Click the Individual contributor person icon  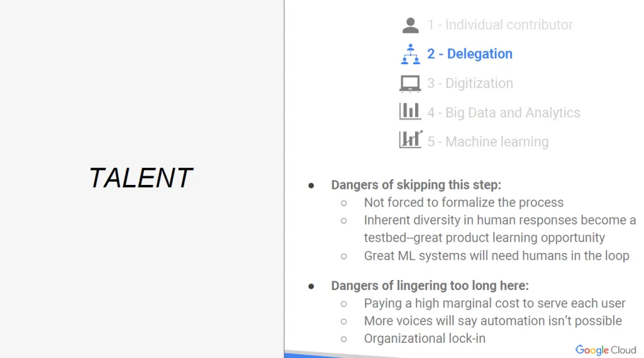point(410,26)
